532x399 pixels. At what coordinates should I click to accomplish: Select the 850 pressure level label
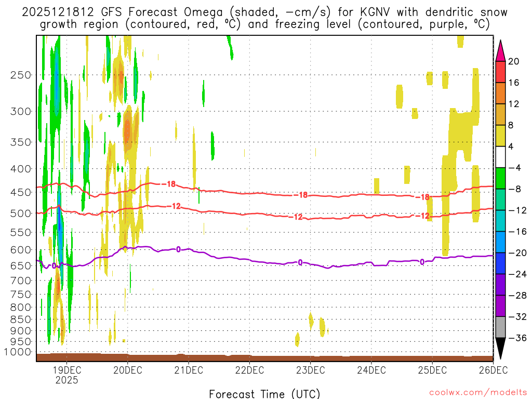[x=21, y=320]
